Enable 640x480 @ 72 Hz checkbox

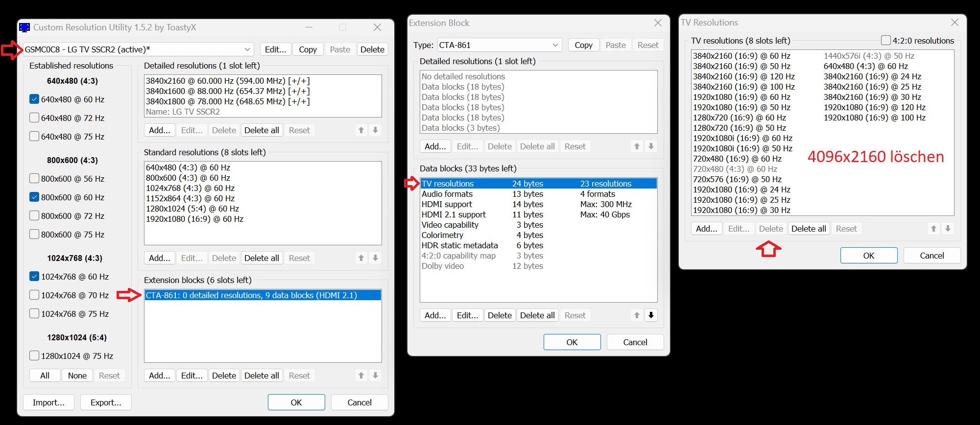[34, 118]
